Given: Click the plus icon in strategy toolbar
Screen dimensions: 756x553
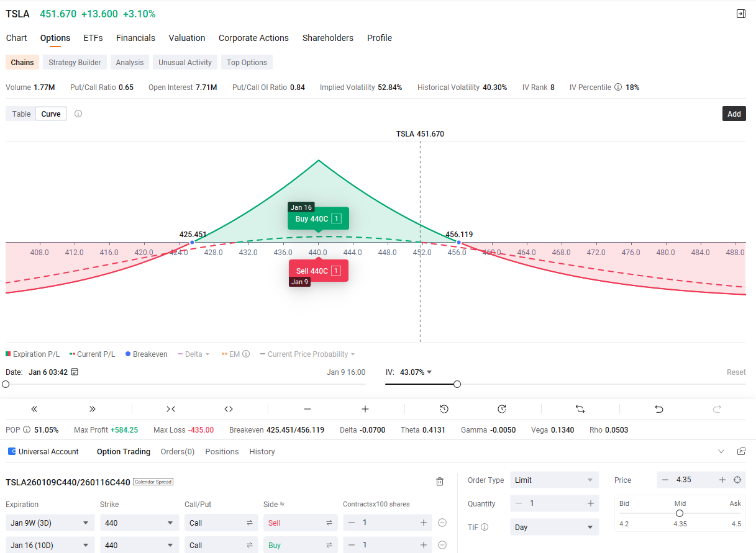Looking at the screenshot, I should 365,409.
